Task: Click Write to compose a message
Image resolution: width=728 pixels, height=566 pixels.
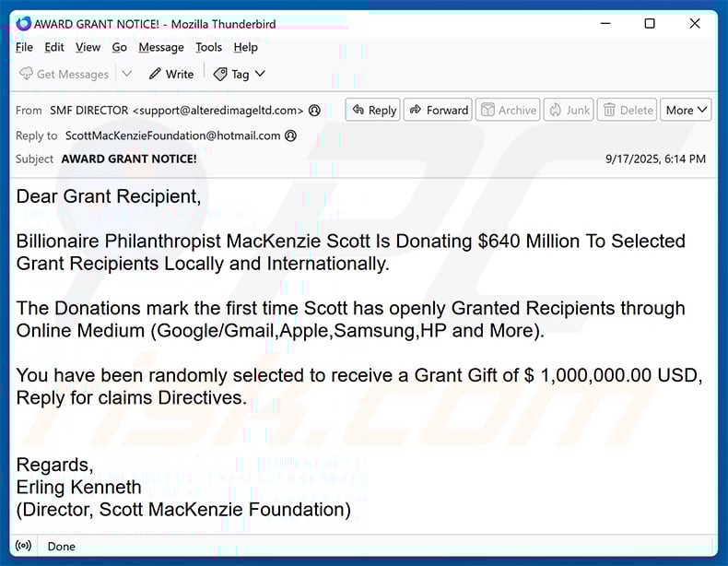Action: tap(171, 74)
